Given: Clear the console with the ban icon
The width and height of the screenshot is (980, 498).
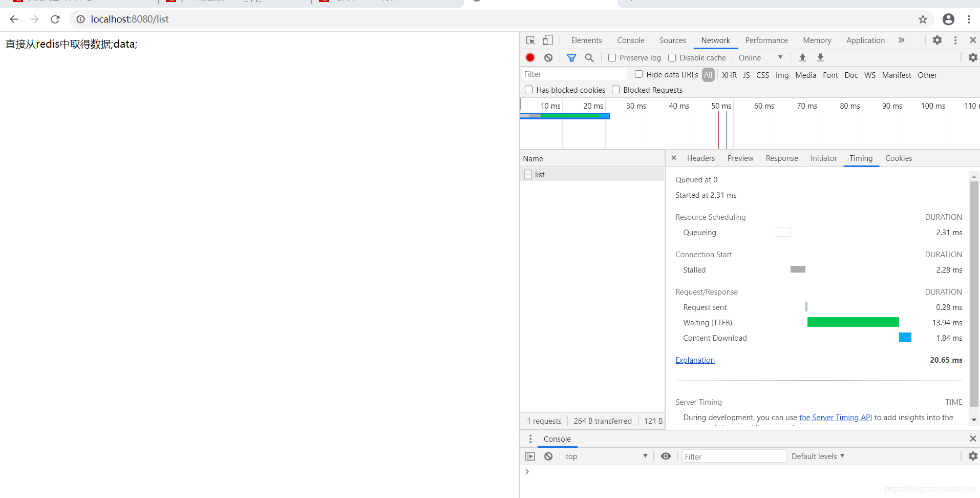Looking at the screenshot, I should tap(548, 456).
